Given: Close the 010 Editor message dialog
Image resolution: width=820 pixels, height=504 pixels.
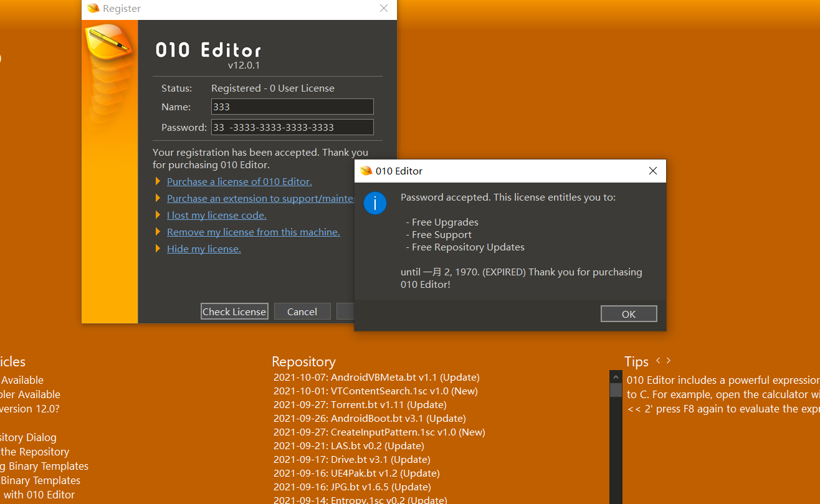Looking at the screenshot, I should coord(653,171).
